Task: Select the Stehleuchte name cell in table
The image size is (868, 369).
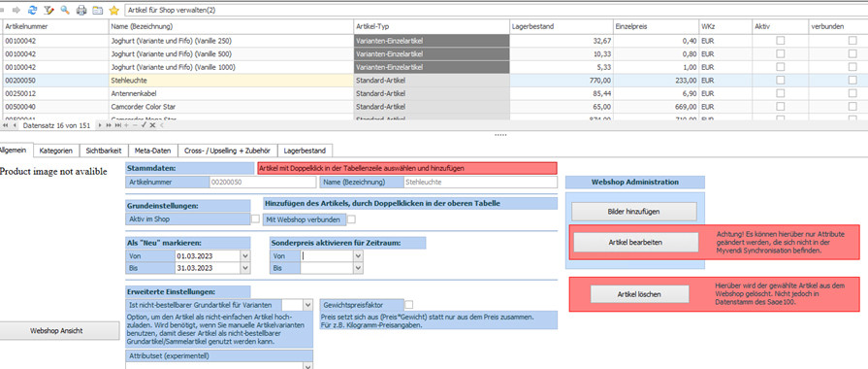Action: tap(231, 81)
